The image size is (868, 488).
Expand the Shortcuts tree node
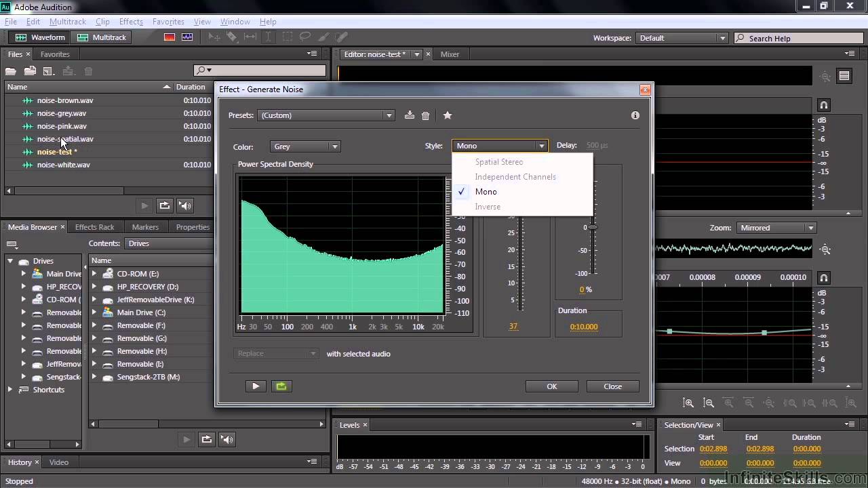point(10,390)
